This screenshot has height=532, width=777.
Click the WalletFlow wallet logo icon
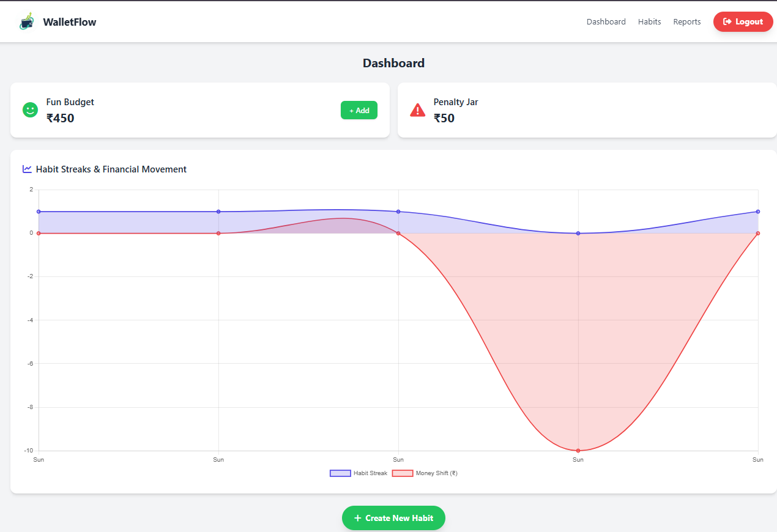click(27, 21)
